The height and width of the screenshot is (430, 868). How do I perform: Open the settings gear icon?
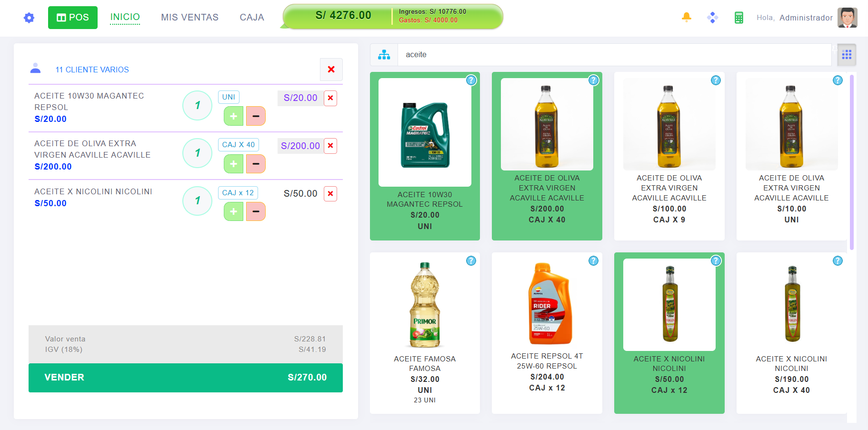(x=29, y=18)
